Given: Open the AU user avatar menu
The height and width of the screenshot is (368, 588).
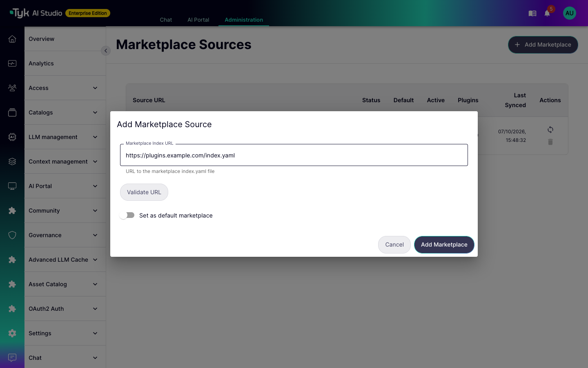Looking at the screenshot, I should 570,13.
